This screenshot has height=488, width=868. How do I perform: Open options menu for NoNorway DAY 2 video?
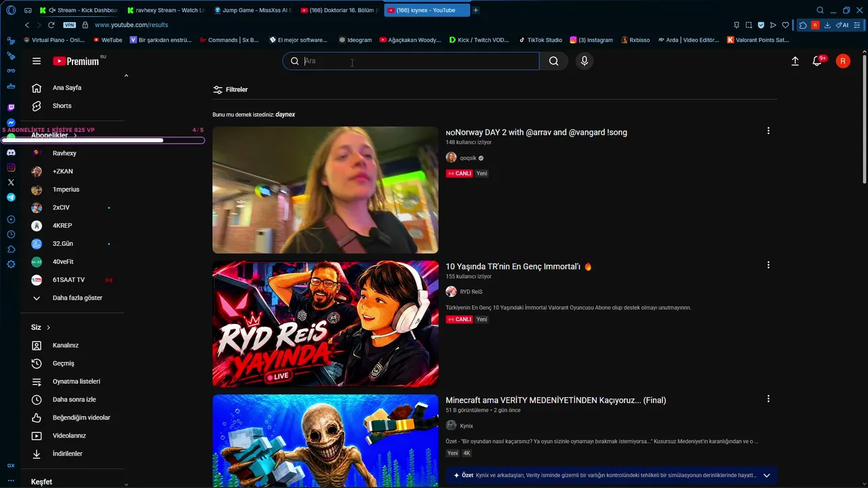pyautogui.click(x=768, y=131)
